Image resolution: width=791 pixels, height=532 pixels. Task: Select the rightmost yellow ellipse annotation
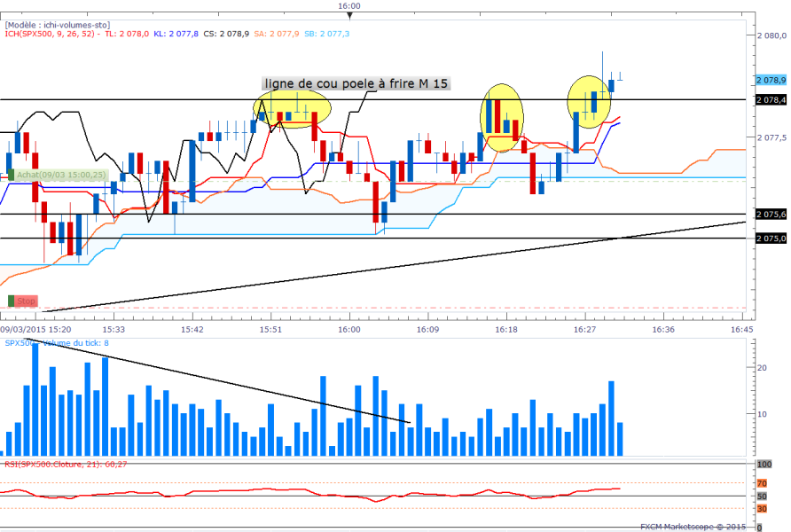(591, 98)
